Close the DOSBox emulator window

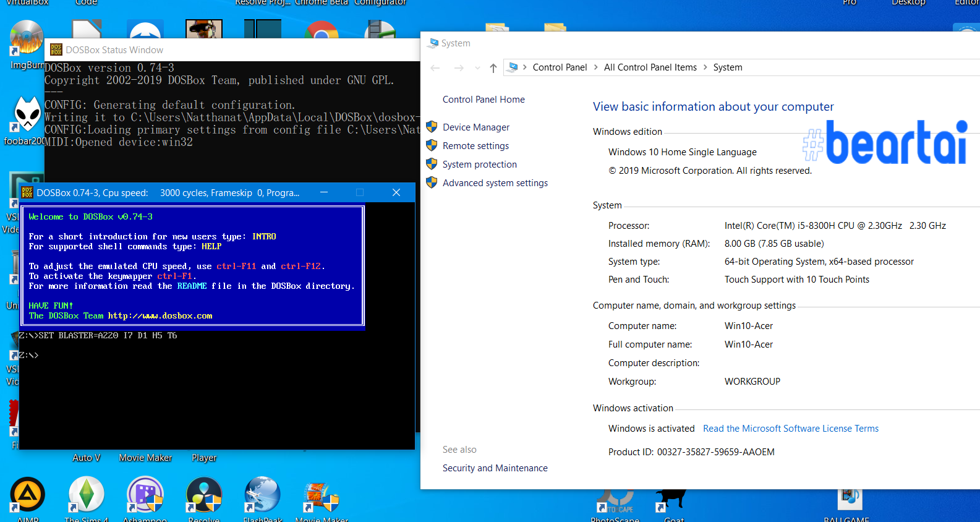click(x=396, y=192)
